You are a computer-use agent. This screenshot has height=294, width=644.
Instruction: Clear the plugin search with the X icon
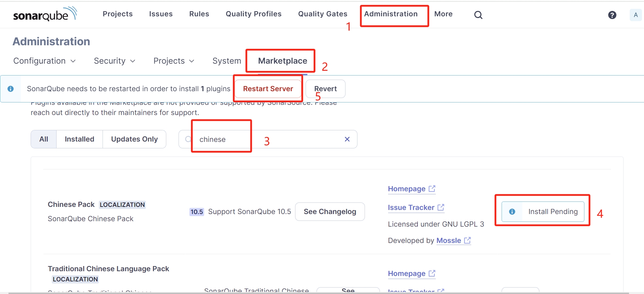click(347, 139)
